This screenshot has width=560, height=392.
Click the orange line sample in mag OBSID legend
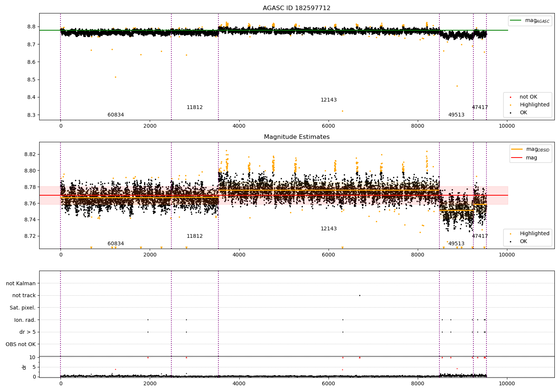click(x=517, y=149)
